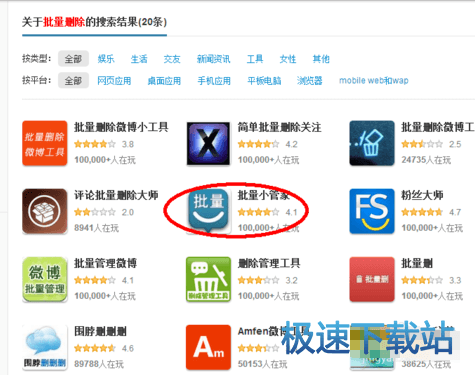Filter by type 女性

pos(288,59)
